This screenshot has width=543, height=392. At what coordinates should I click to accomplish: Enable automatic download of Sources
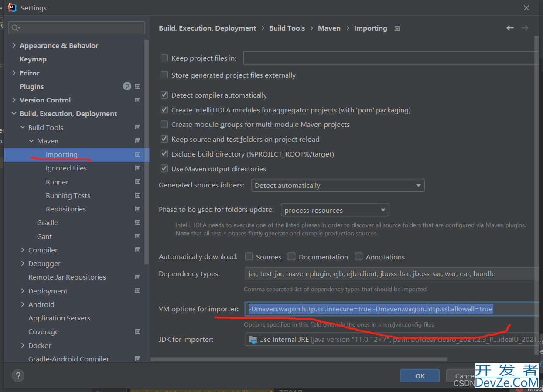pyautogui.click(x=249, y=257)
